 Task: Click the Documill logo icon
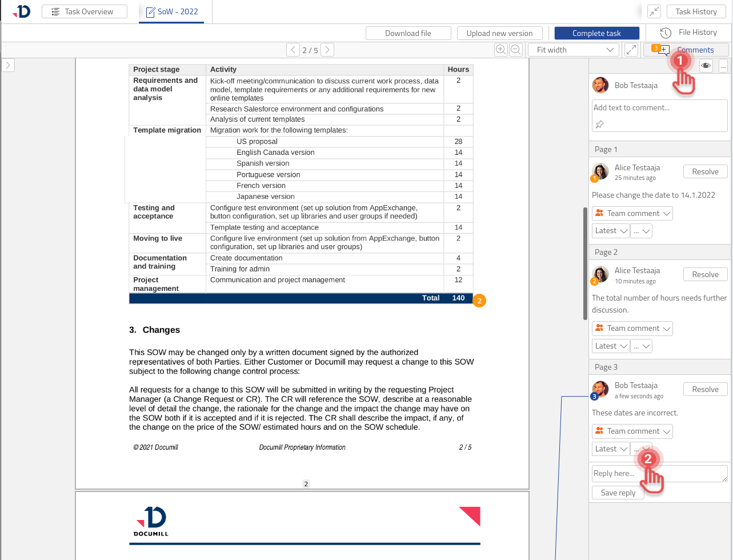tap(22, 11)
